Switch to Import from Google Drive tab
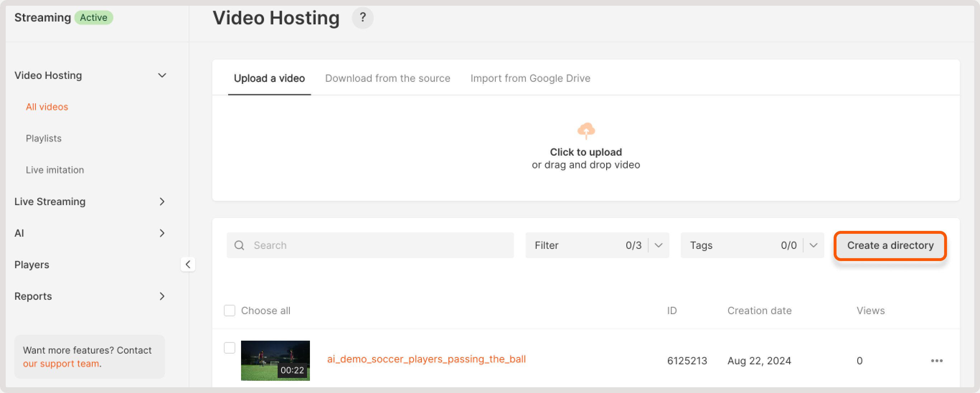The width and height of the screenshot is (980, 393). click(530, 79)
